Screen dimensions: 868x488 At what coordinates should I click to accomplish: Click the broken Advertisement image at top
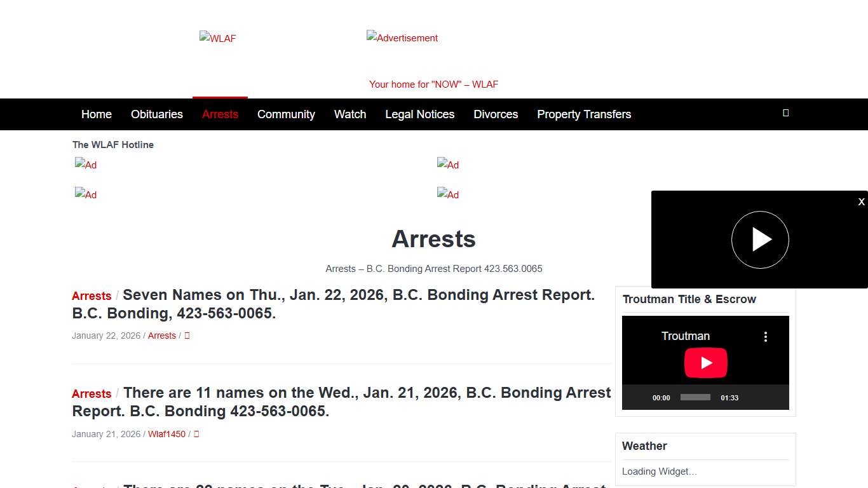[402, 38]
